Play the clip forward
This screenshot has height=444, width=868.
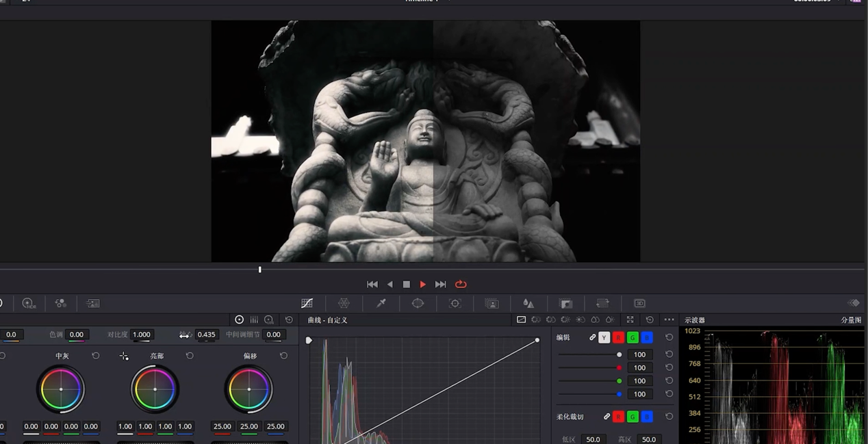[423, 284]
